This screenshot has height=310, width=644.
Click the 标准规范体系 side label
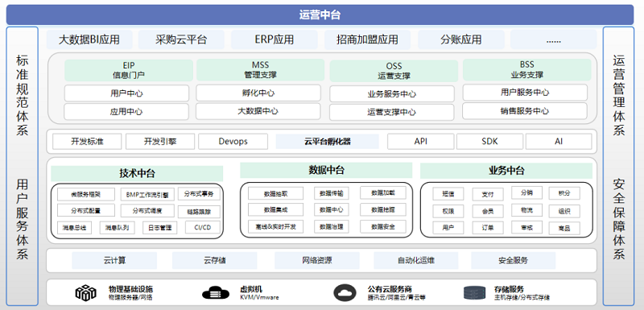click(x=23, y=95)
